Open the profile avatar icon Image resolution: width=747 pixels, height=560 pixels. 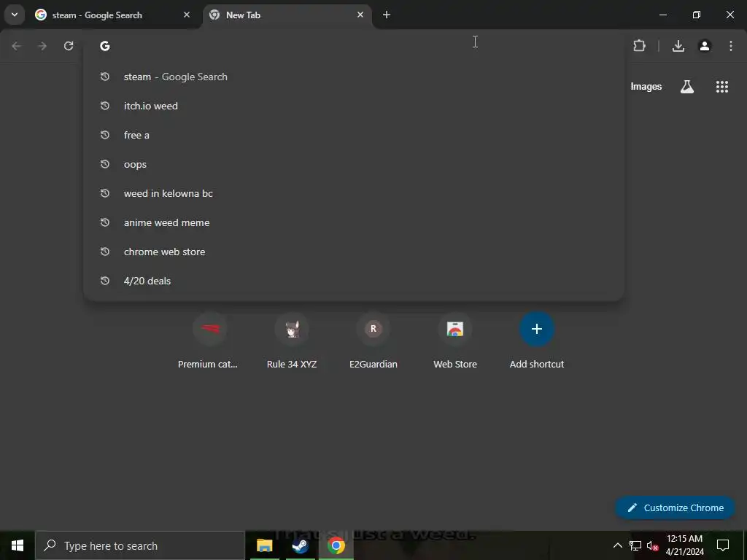pos(705,46)
